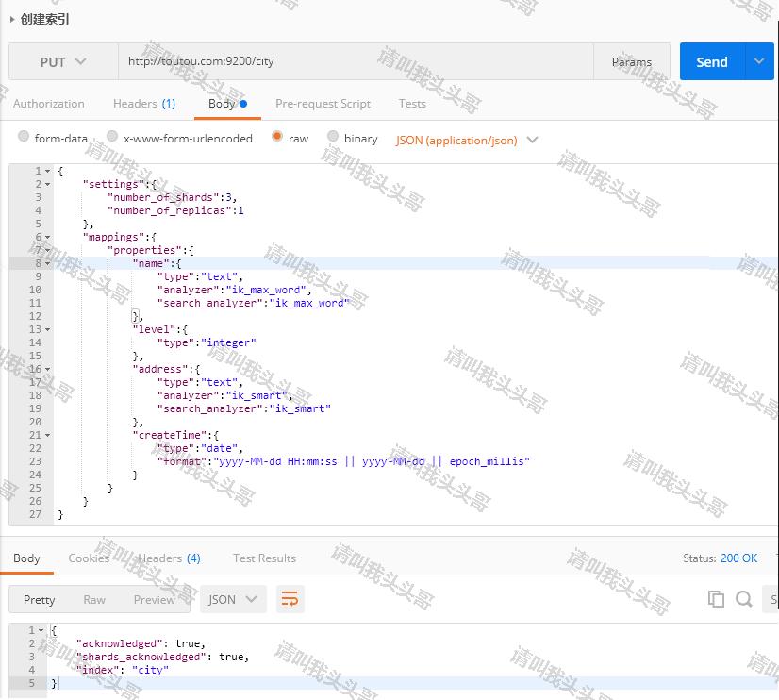Open the Pre-request Script tab
Screen dimensions: 779x700
point(323,104)
